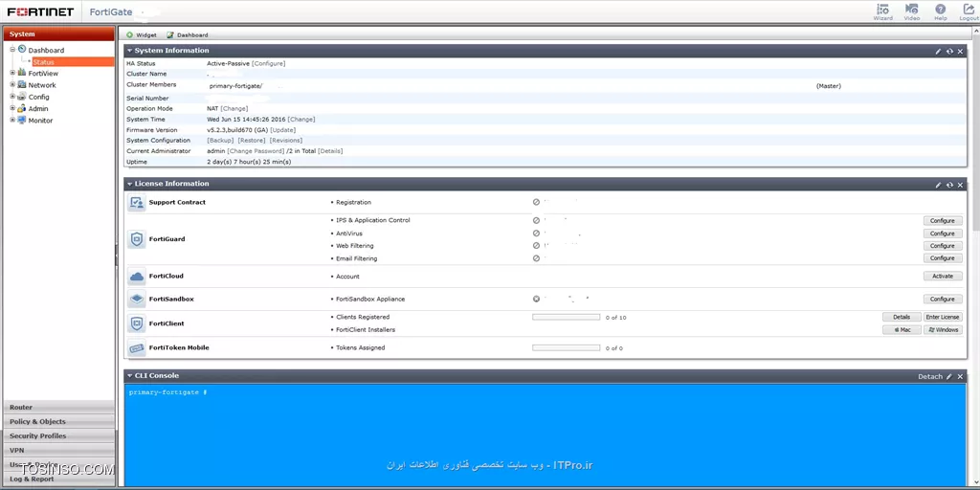
Task: Open the Video tutorials icon
Action: click(911, 11)
